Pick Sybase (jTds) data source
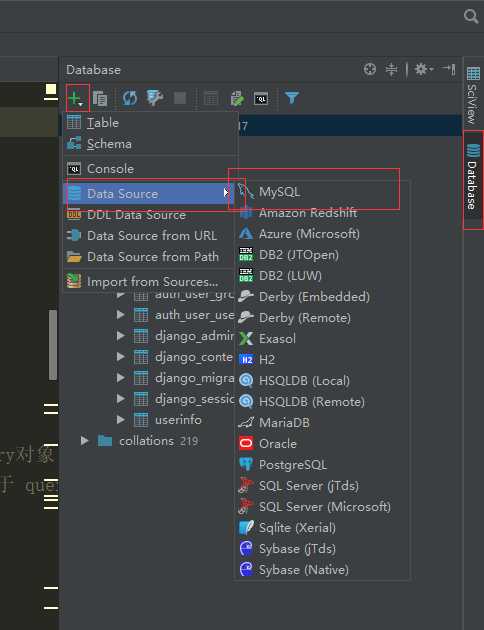This screenshot has height=630, width=484. click(323, 548)
